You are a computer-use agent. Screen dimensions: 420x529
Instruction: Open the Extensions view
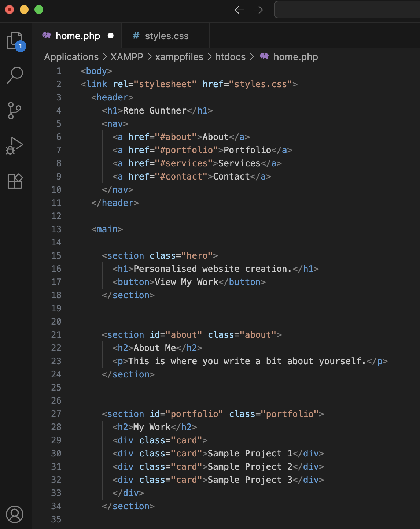point(15,181)
